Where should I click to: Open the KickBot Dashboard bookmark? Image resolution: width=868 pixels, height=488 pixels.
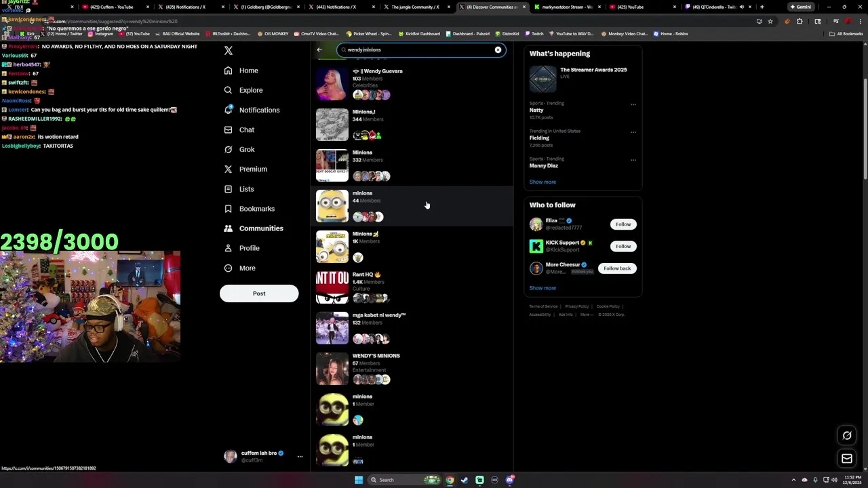point(420,33)
